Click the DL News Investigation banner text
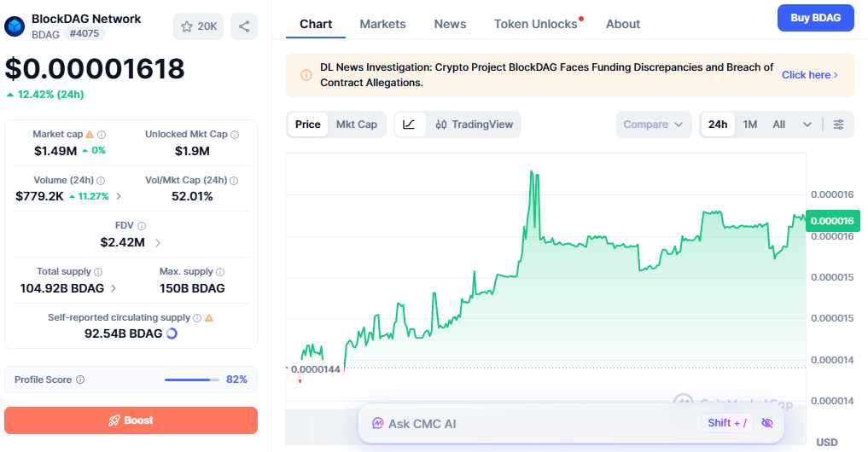The width and height of the screenshot is (868, 452). (546, 75)
